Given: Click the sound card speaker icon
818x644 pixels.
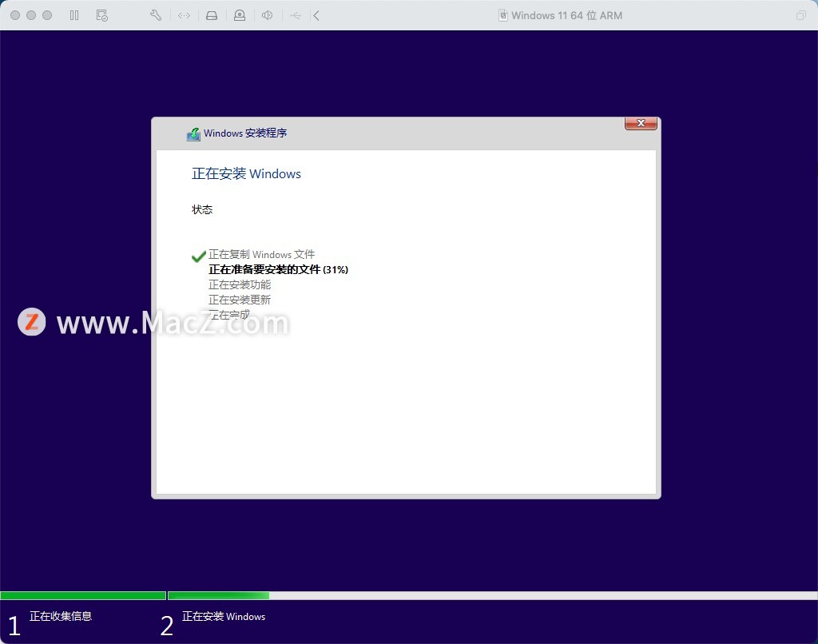Looking at the screenshot, I should [x=267, y=15].
